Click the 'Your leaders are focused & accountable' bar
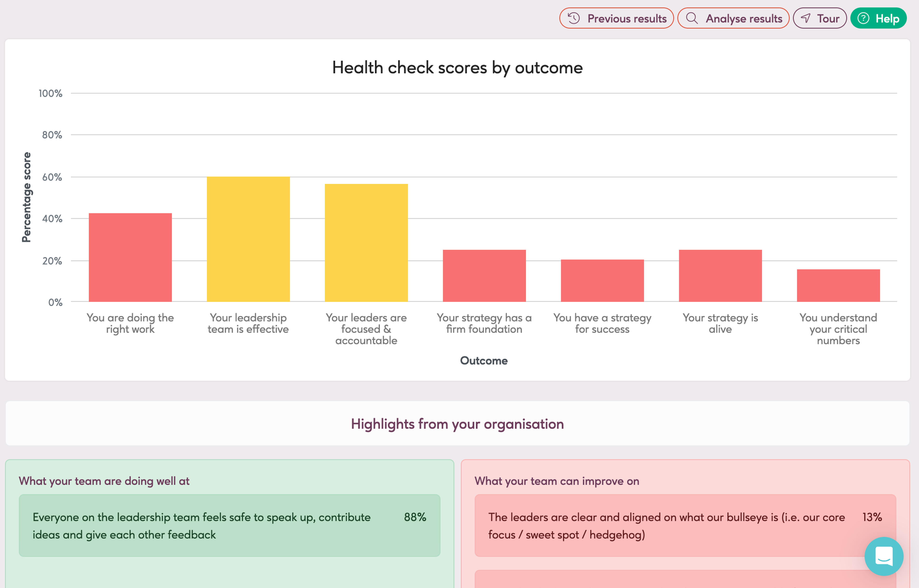 (x=366, y=243)
